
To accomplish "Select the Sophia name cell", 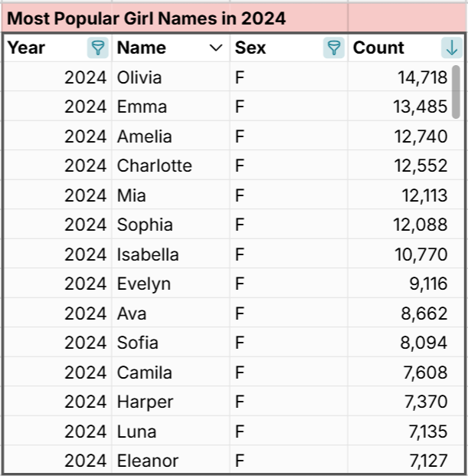I will [x=145, y=225].
